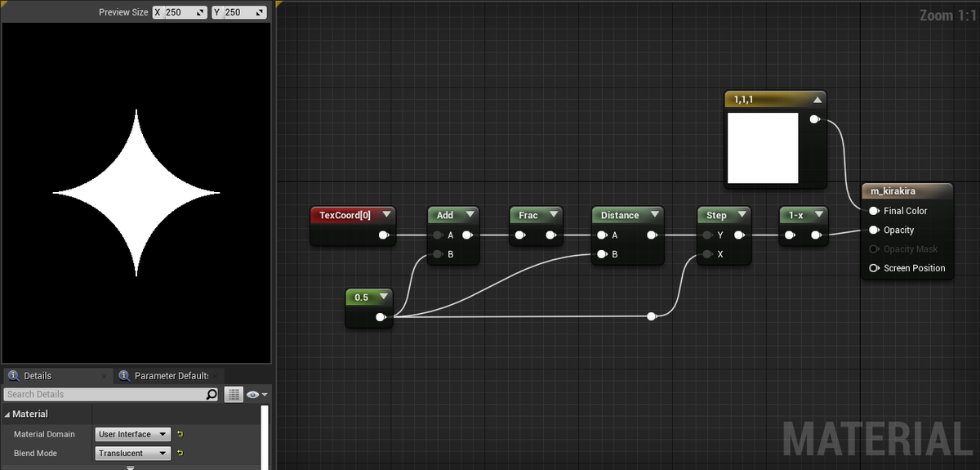
Task: Click the star shape material preview
Action: [136, 194]
